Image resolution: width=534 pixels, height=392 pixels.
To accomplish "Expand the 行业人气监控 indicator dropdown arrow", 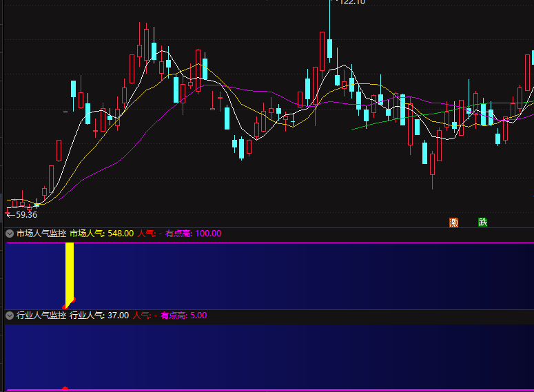I will click(x=10, y=316).
